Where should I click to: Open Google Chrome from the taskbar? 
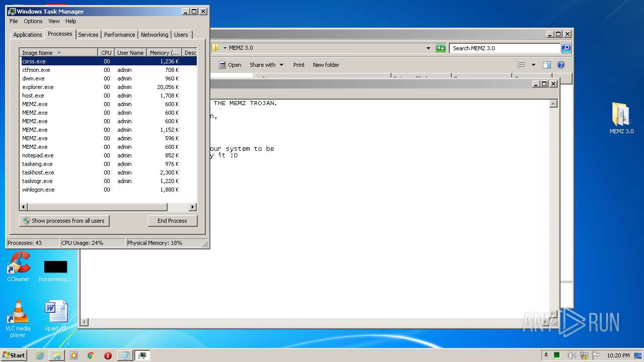[x=91, y=355]
